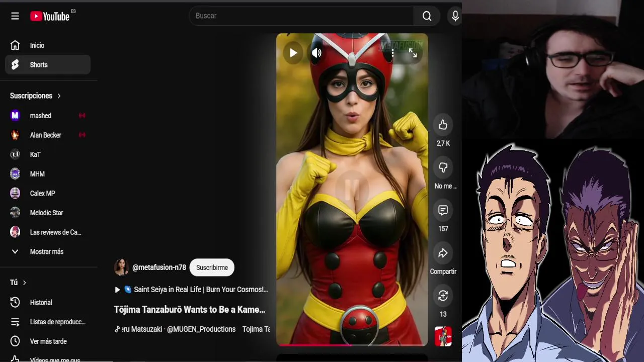
Task: Play the Short with play button
Action: [293, 53]
